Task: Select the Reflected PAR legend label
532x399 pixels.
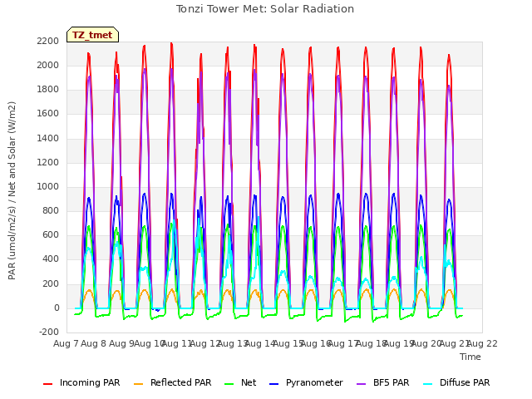Action: click(x=181, y=382)
